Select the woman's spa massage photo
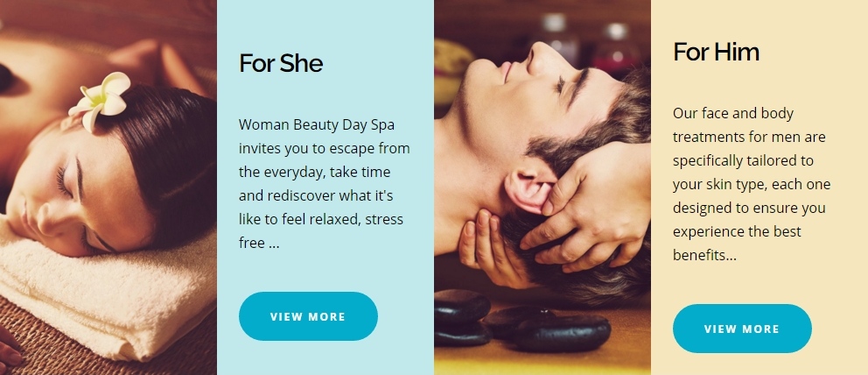Viewport: 868px width, 375px height. [x=108, y=187]
